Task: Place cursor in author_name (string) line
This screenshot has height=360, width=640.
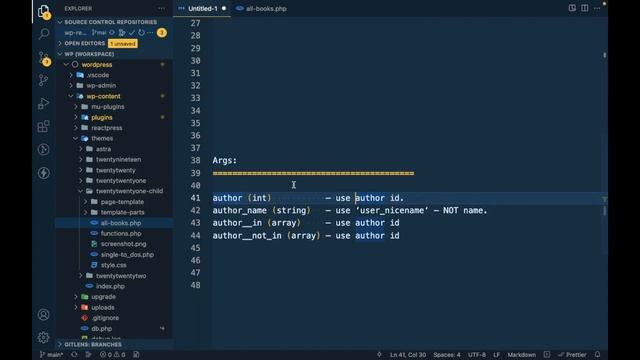Action: (350, 211)
